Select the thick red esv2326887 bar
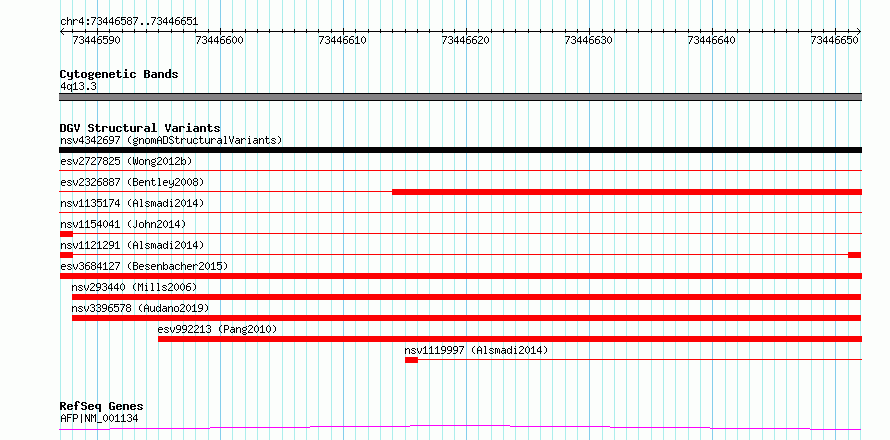 pos(627,192)
